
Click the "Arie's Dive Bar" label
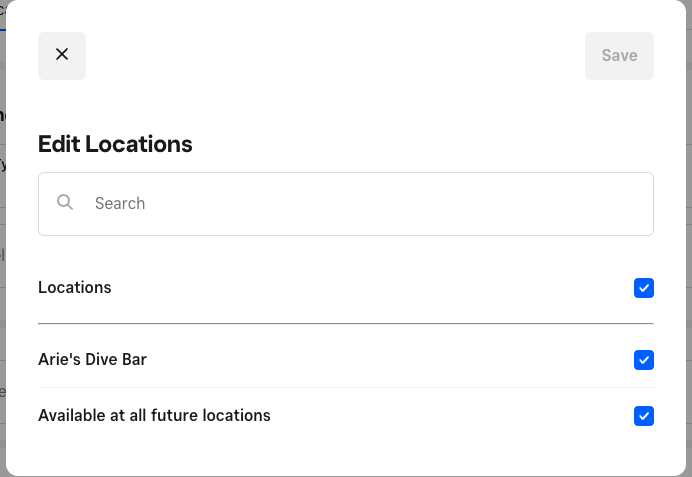coord(92,359)
